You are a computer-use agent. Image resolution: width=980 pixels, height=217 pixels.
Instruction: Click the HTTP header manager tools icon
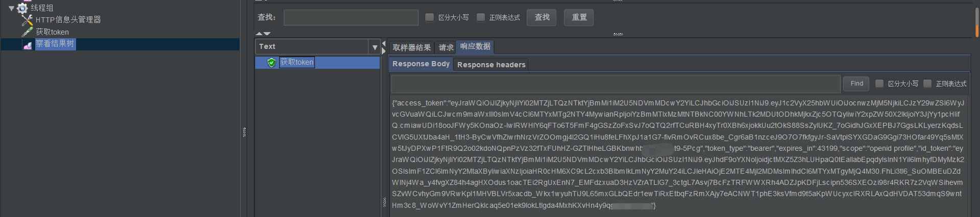pos(27,20)
